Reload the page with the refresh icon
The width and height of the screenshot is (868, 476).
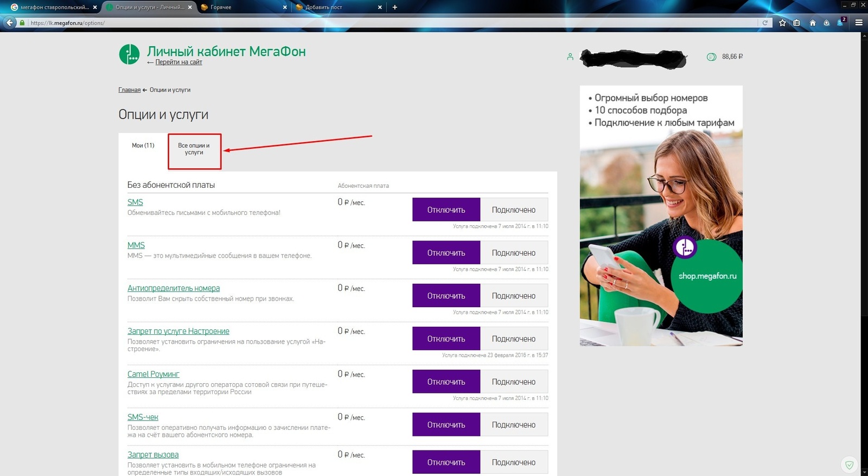[765, 23]
